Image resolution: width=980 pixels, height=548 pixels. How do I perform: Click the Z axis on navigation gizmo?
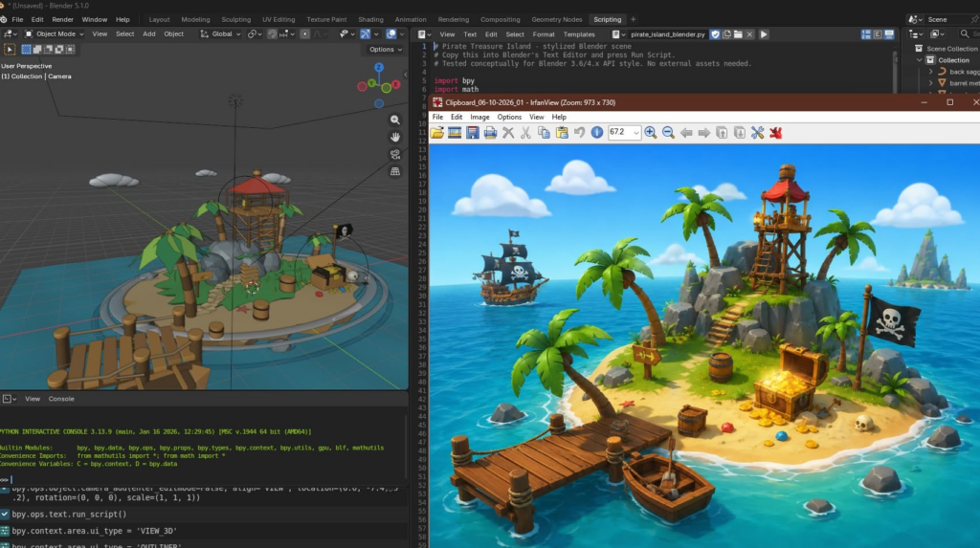379,67
